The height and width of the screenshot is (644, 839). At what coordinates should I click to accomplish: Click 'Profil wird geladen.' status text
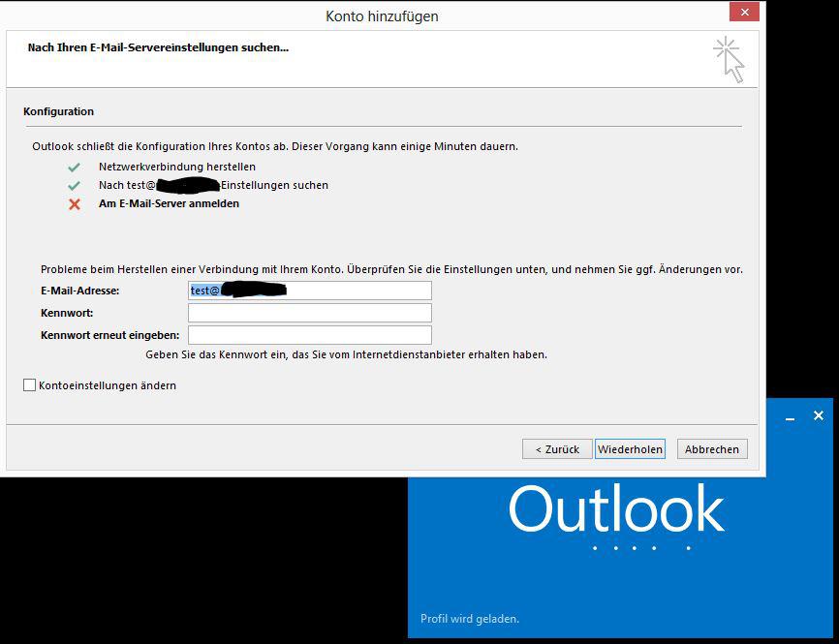(470, 619)
